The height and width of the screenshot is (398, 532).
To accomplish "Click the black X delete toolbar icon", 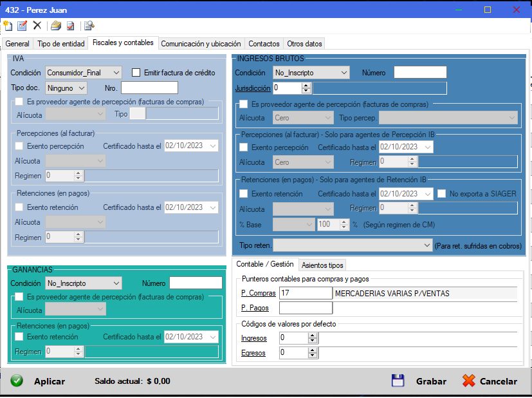I will [37, 26].
